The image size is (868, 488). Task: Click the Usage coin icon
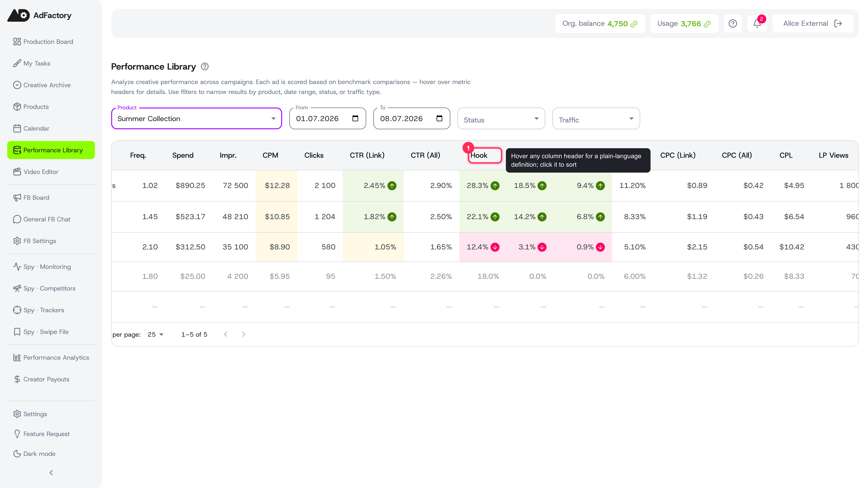click(707, 24)
